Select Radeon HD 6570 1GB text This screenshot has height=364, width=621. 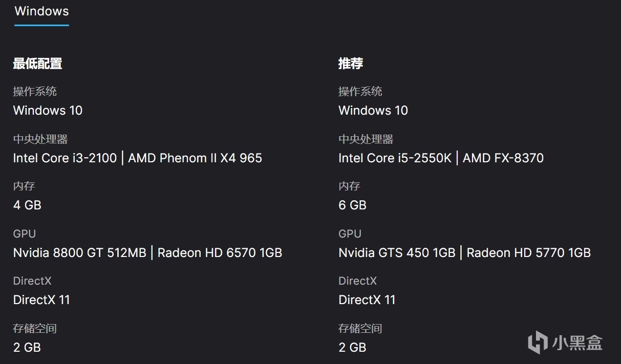pyautogui.click(x=220, y=252)
